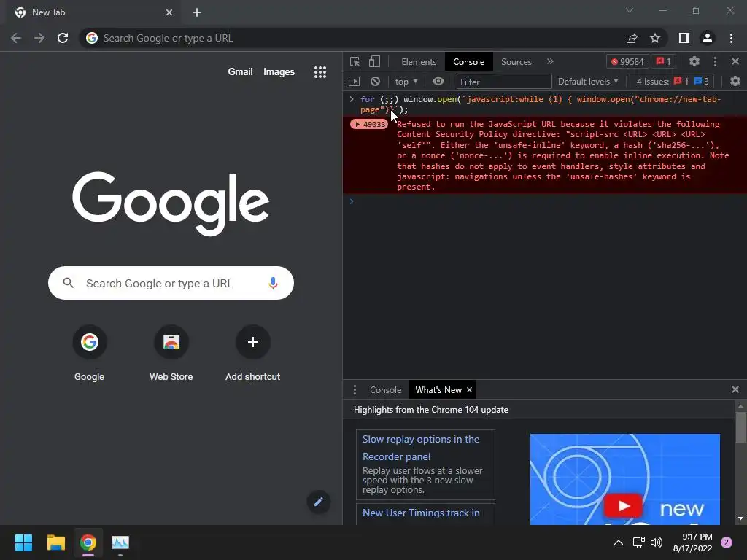Open DevTools customize three-dot menu

click(x=715, y=61)
